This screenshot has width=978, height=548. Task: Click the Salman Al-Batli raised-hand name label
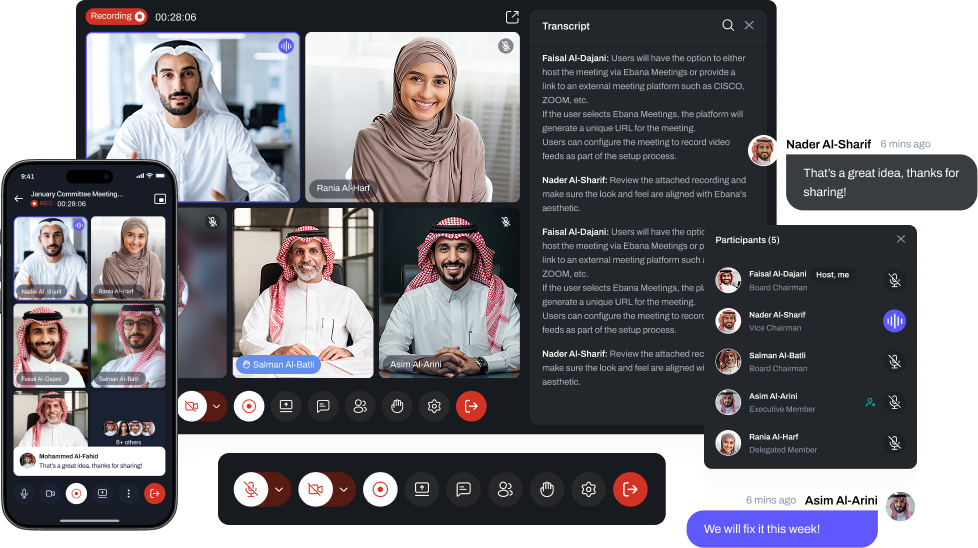(278, 365)
